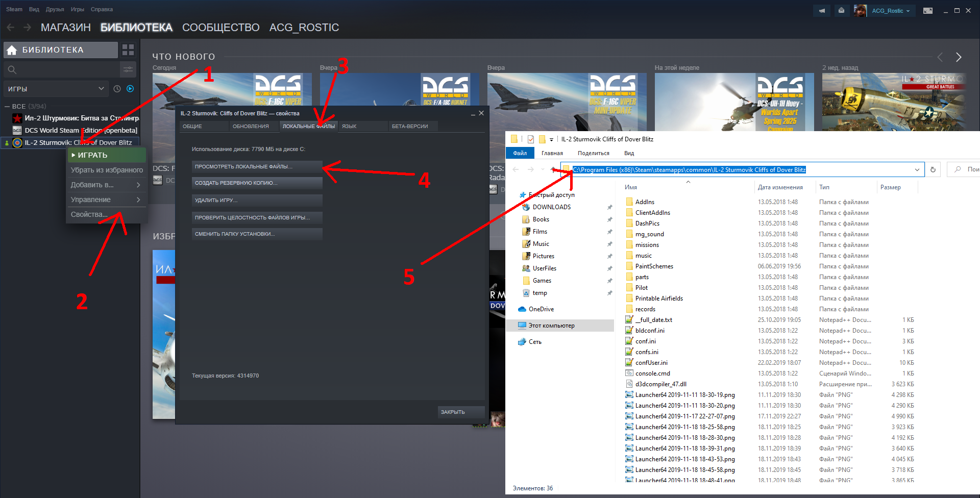Open Steam notifications bell icon

click(x=841, y=11)
